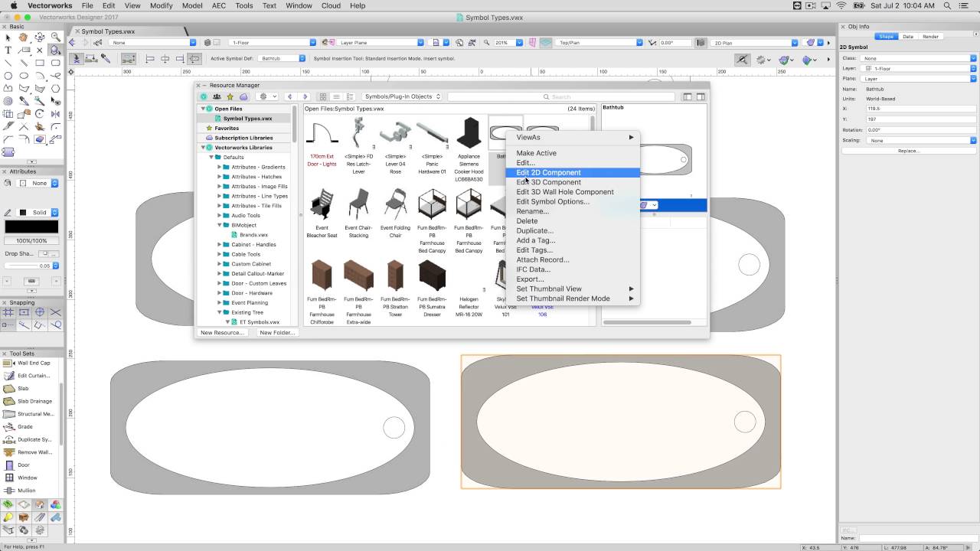Select the Rounded Rectangle tool

(x=56, y=63)
